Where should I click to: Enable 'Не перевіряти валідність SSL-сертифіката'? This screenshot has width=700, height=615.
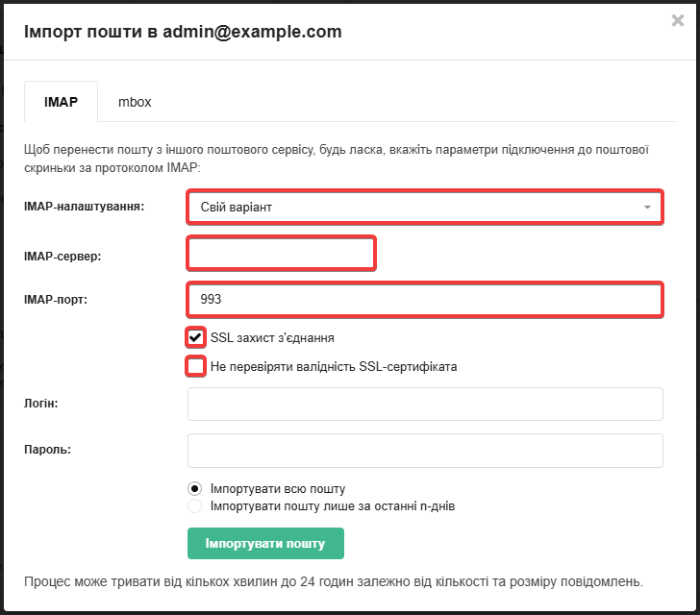(x=196, y=366)
